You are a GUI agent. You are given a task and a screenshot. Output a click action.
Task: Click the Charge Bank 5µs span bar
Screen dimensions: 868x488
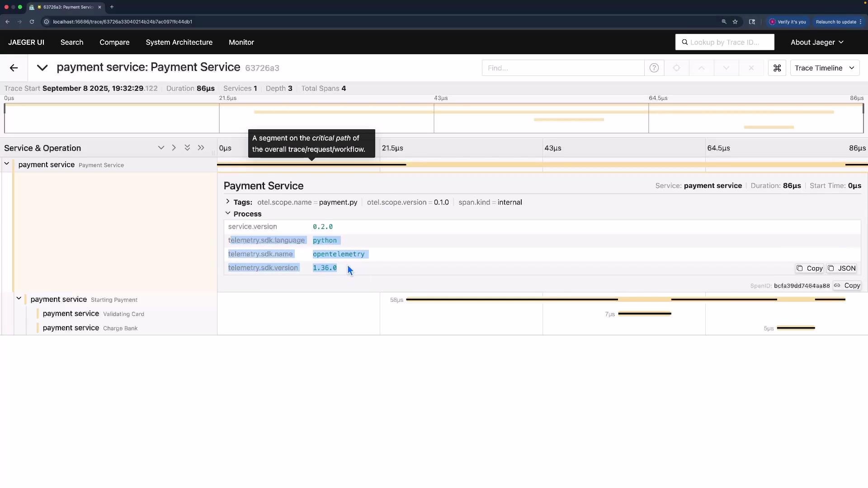pyautogui.click(x=796, y=328)
